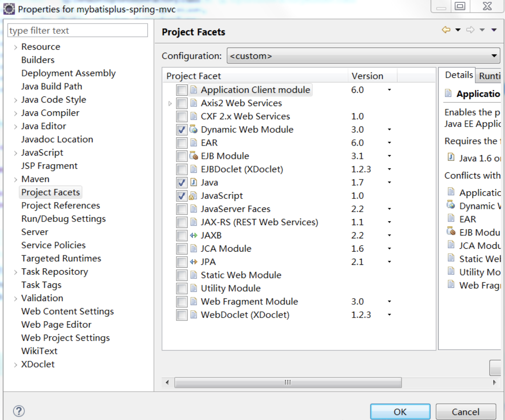This screenshot has width=505, height=420.
Task: Click the Dynamic Web conflict icon in Details
Action: 451,205
